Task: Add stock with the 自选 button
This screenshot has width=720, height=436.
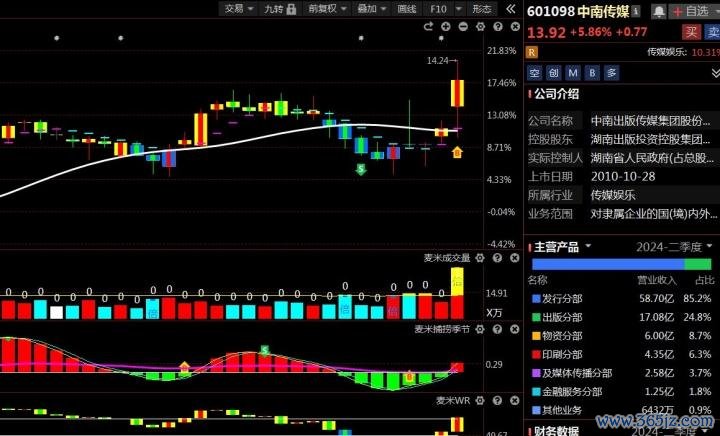Action: click(x=693, y=11)
